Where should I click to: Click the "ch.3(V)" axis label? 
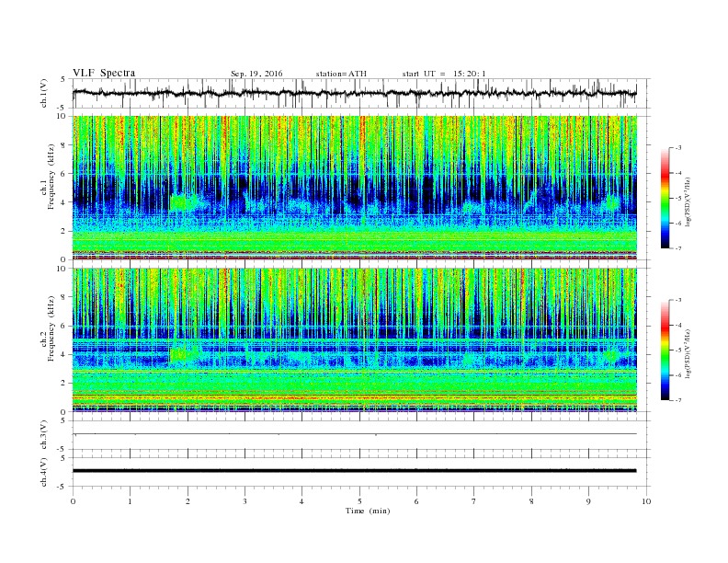[x=44, y=435]
